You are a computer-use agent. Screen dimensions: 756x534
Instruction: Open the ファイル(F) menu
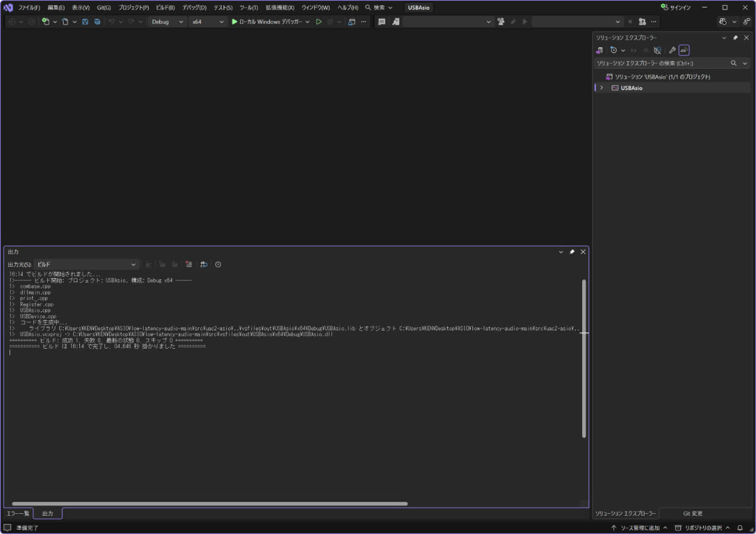pyautogui.click(x=29, y=8)
